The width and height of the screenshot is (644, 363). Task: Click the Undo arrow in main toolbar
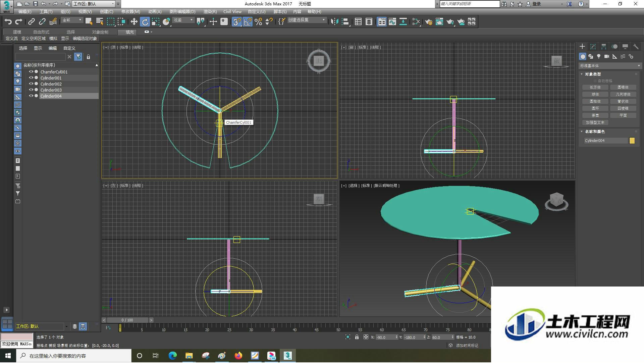[x=8, y=22]
